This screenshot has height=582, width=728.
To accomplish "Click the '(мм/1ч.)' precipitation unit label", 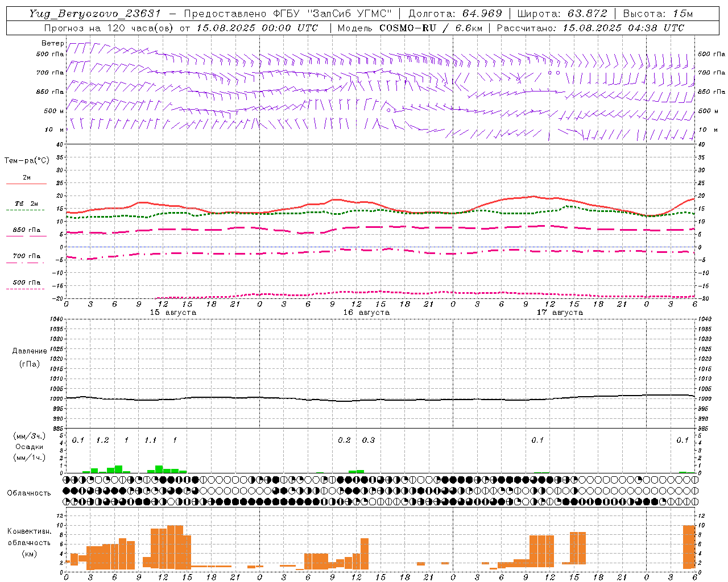I will pos(29,458).
